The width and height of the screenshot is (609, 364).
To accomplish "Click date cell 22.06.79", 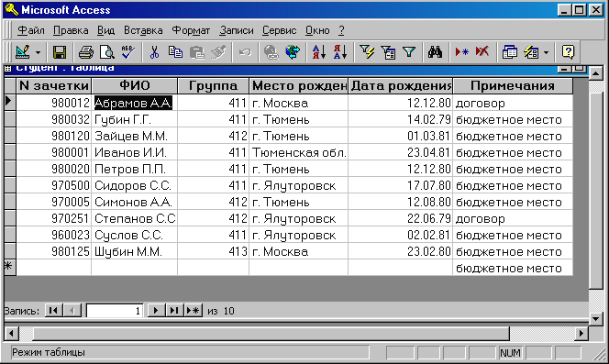I will [401, 218].
